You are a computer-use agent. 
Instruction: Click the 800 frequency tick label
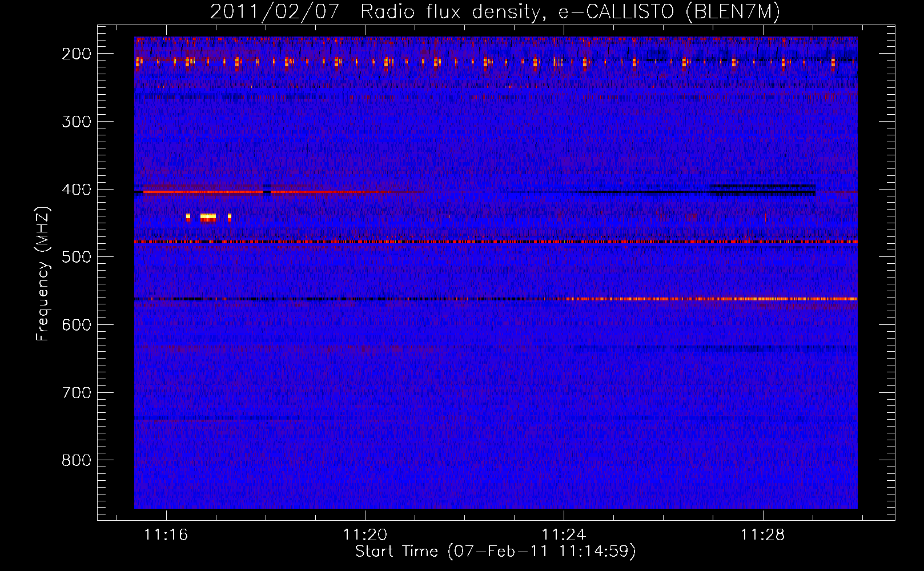[x=77, y=460]
